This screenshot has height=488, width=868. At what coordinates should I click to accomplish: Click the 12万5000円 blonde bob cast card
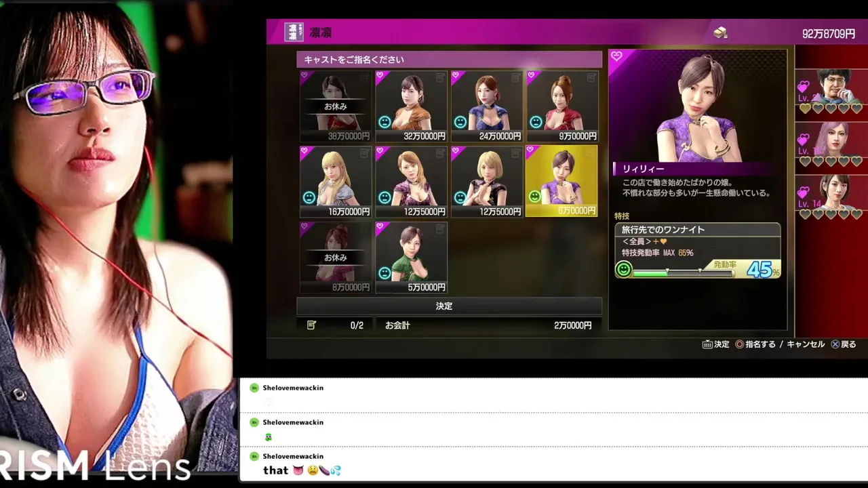[487, 182]
